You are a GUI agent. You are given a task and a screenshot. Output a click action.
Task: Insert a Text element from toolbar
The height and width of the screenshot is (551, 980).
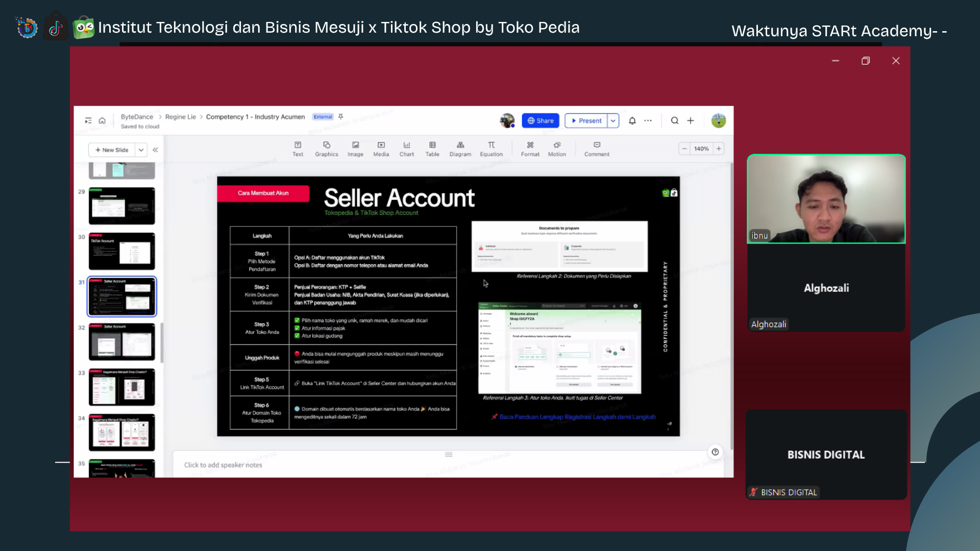point(298,149)
